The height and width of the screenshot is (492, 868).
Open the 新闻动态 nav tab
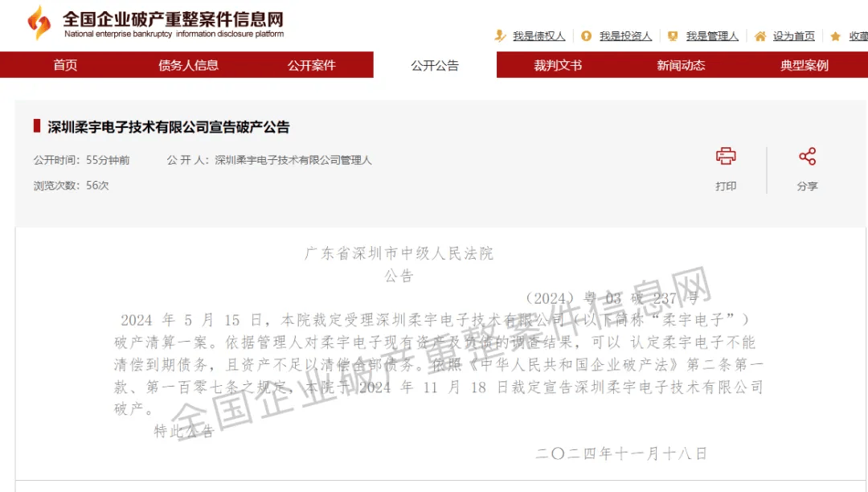tap(681, 65)
